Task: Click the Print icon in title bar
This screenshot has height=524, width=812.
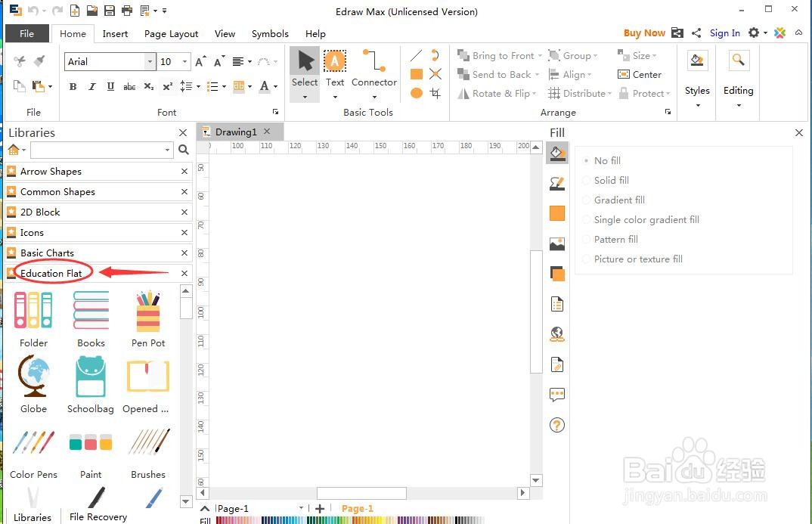Action: [126, 11]
